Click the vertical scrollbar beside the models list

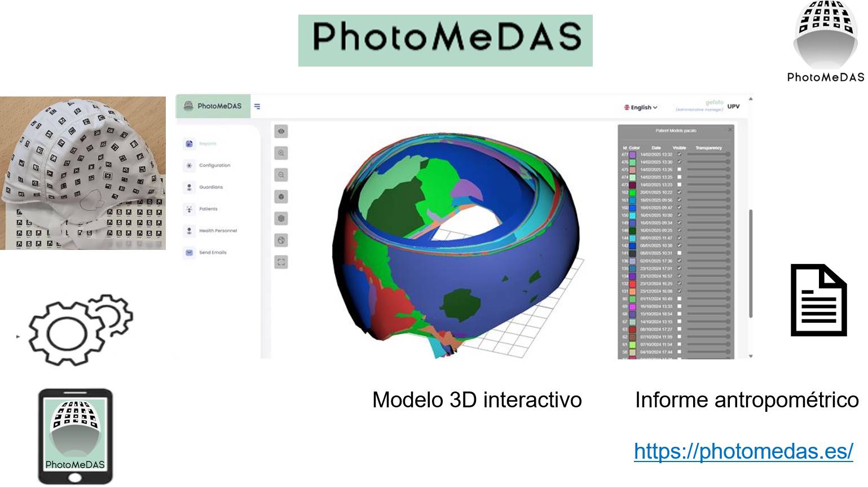[x=750, y=263]
